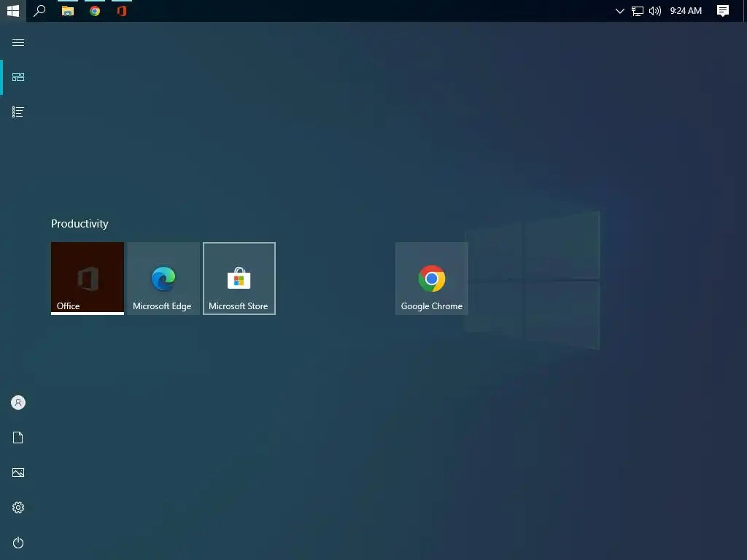Open the Office icon in the taskbar
Screen dimensions: 747x560
[x=122, y=11]
